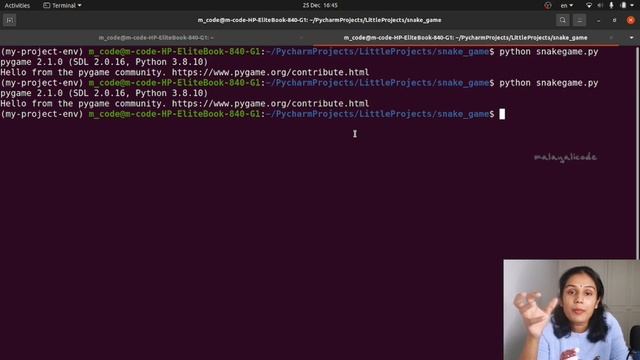
Task: Click the first python snakegame.py command
Action: 549,52
